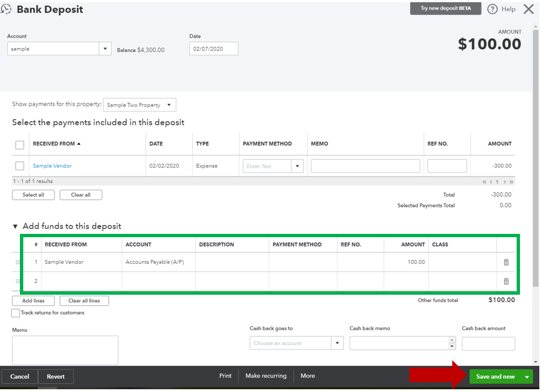Click the Try new deposit BETA button
This screenshot has width=541, height=392.
click(x=445, y=9)
